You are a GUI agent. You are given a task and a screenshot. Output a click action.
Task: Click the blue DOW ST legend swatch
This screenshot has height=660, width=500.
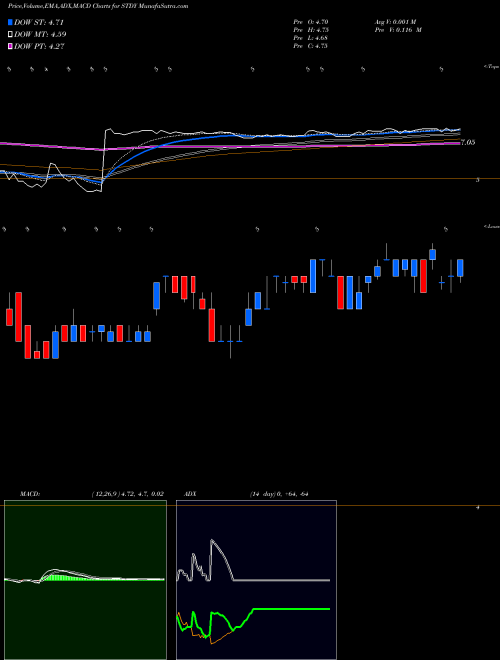pos(10,23)
